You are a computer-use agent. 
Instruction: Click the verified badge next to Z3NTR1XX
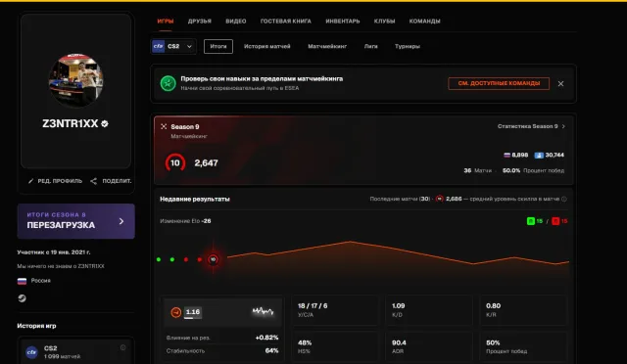pos(105,124)
